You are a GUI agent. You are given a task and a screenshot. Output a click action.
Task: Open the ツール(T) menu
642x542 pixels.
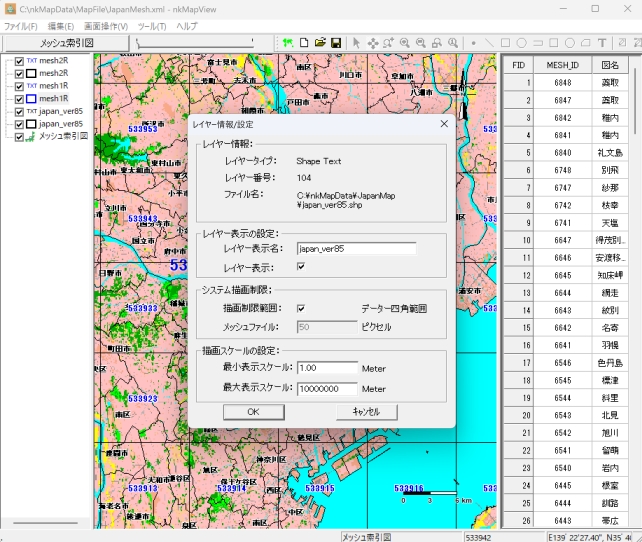(152, 26)
